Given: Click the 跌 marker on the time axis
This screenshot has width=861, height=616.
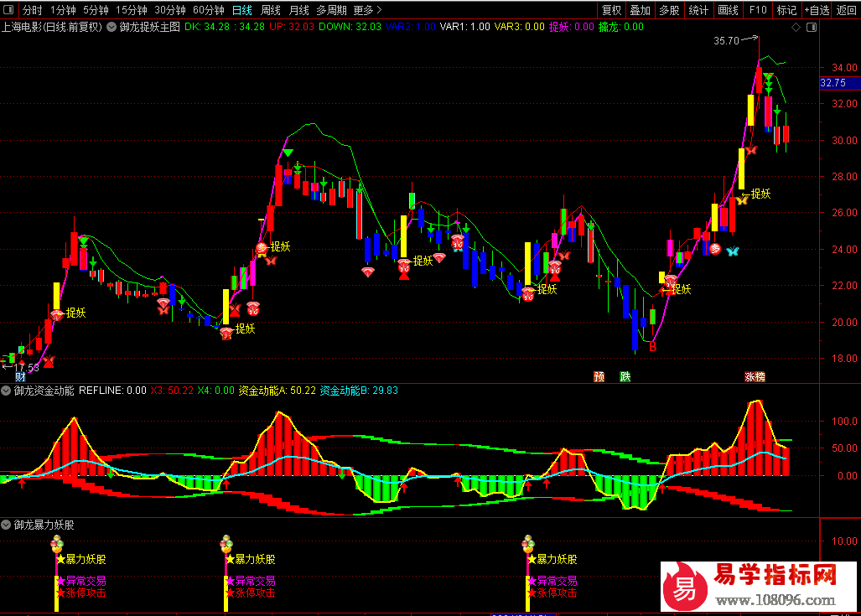Looking at the screenshot, I should [x=625, y=376].
